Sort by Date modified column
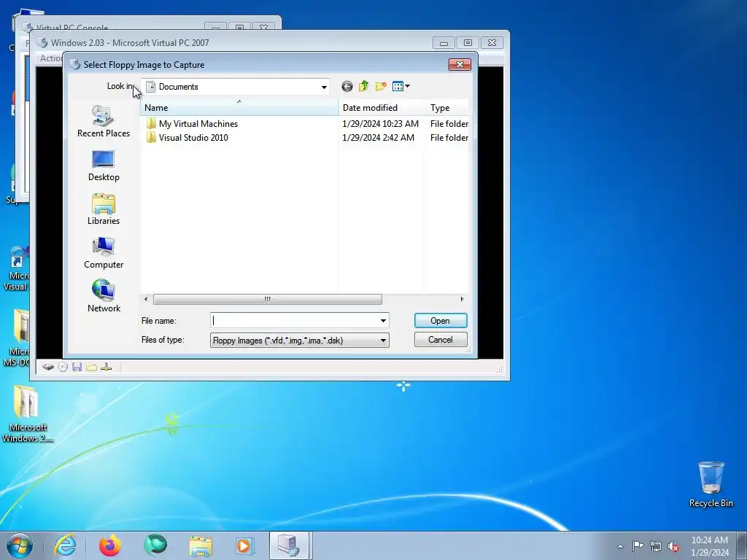The image size is (747, 560). (x=382, y=108)
